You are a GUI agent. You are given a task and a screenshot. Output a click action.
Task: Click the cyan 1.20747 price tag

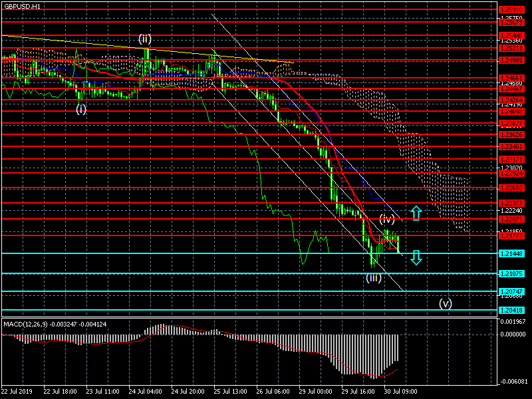pos(511,291)
